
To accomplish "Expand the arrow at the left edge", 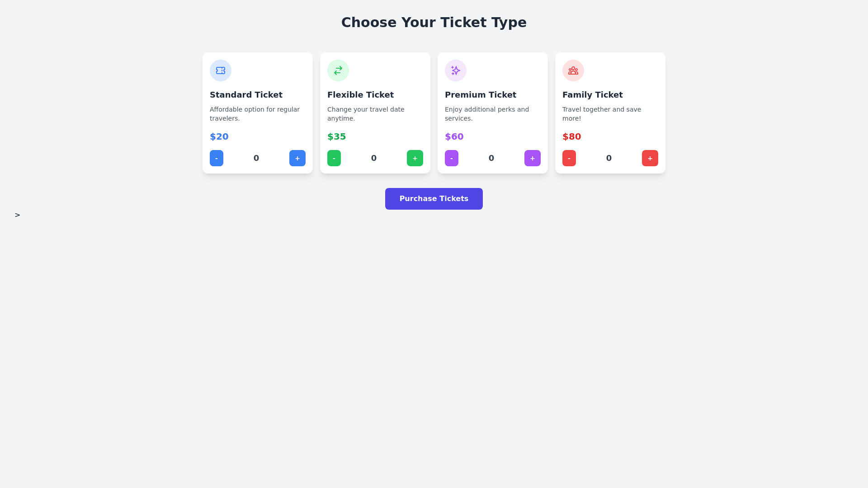I will 18,215.
